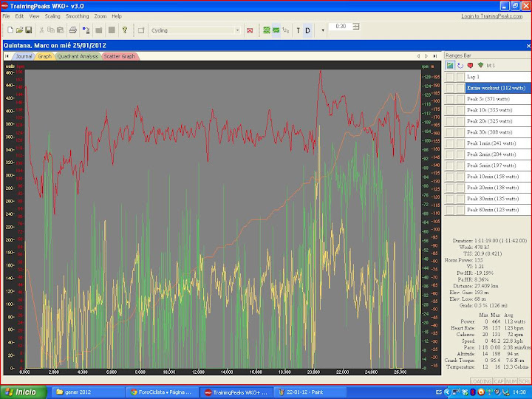The width and height of the screenshot is (532, 399).
Task: Click the Save floppy disk icon
Action: point(29,30)
